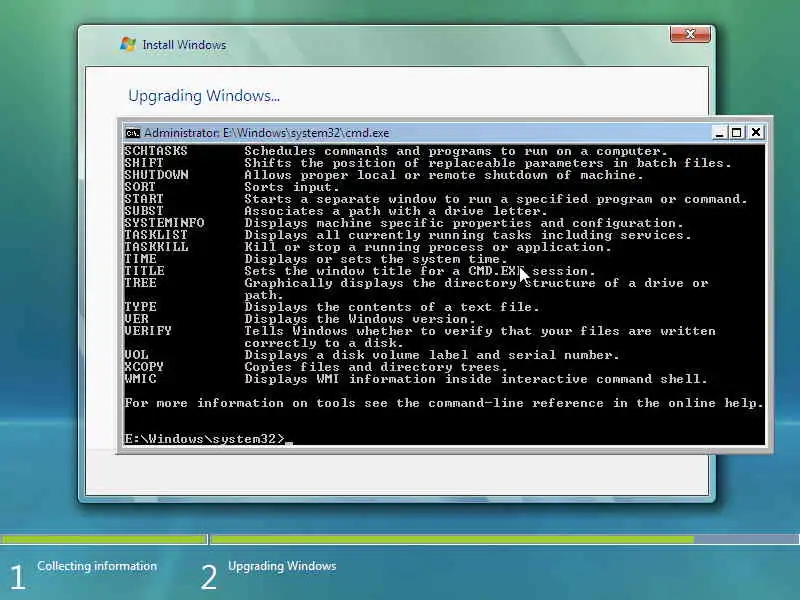Click the VER command name

[x=136, y=319]
